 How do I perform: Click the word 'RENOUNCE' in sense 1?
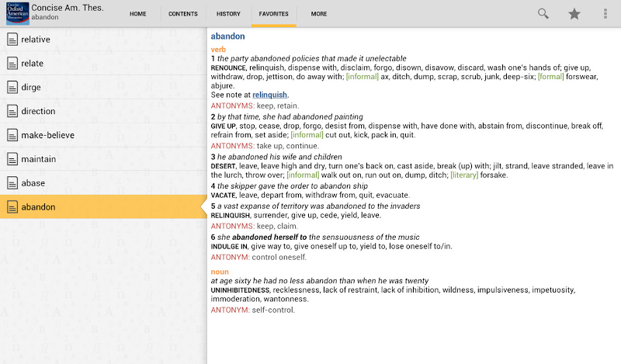[228, 68]
